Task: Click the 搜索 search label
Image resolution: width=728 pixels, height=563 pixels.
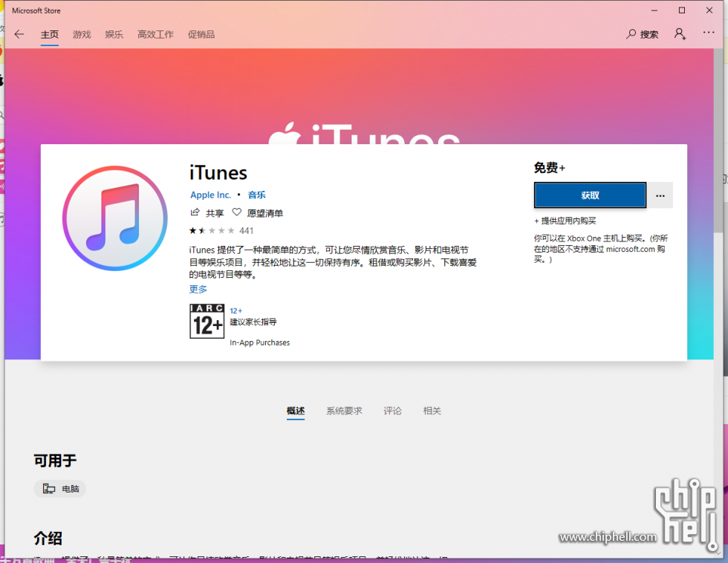Action: tap(649, 35)
